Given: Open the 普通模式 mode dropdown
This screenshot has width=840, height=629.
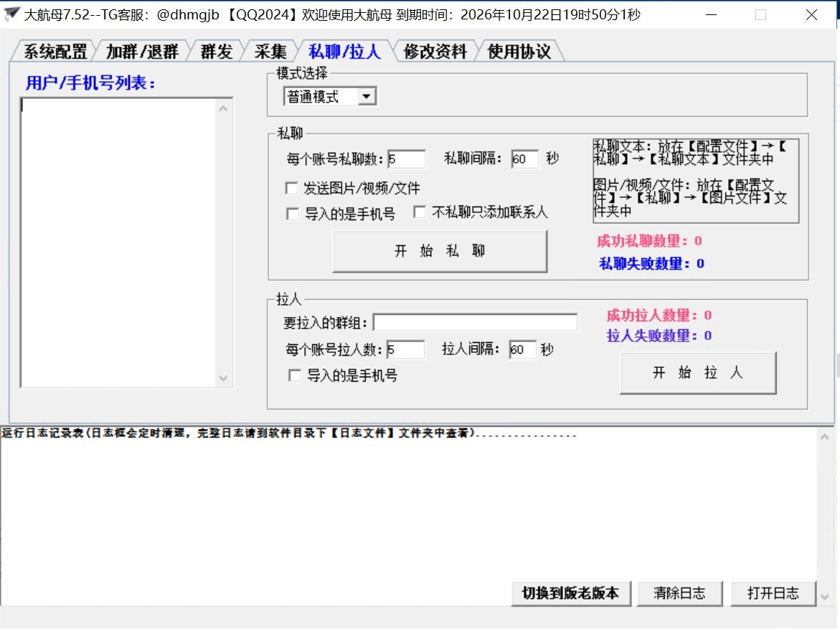Looking at the screenshot, I should click(x=367, y=97).
